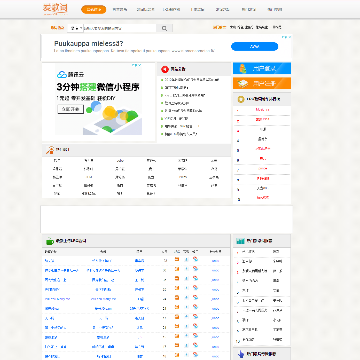
Task: Open the orange banner with book icon
Action: pos(262,83)
